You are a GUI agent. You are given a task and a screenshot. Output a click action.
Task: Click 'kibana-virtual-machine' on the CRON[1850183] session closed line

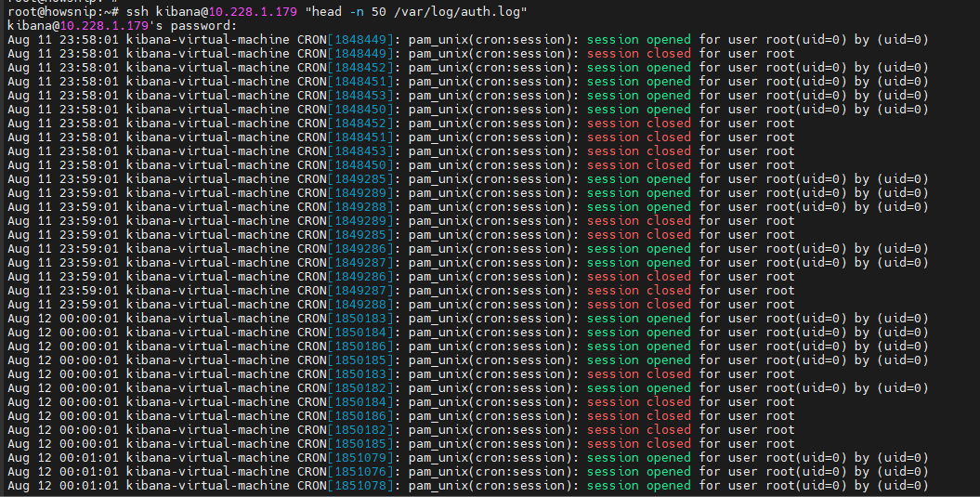207,373
